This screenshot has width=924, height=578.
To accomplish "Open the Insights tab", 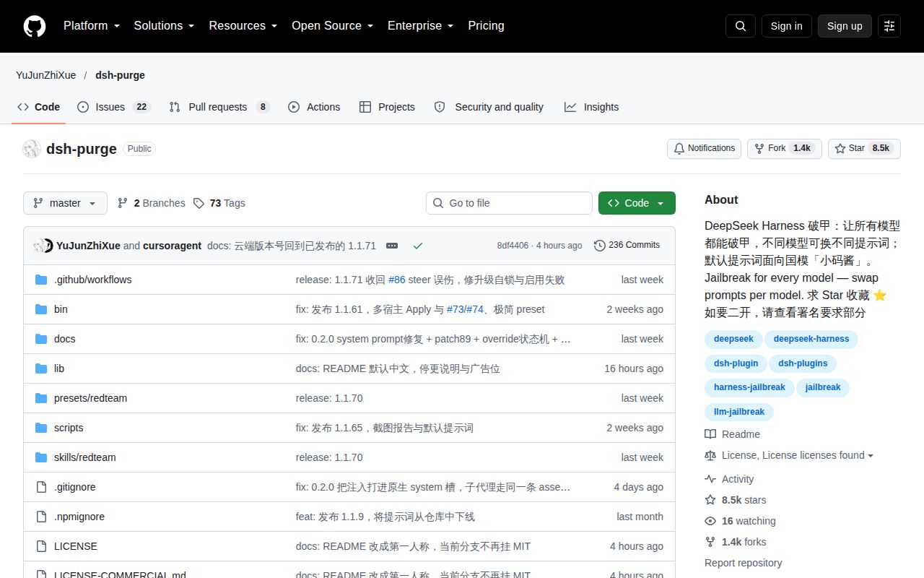I will (592, 107).
